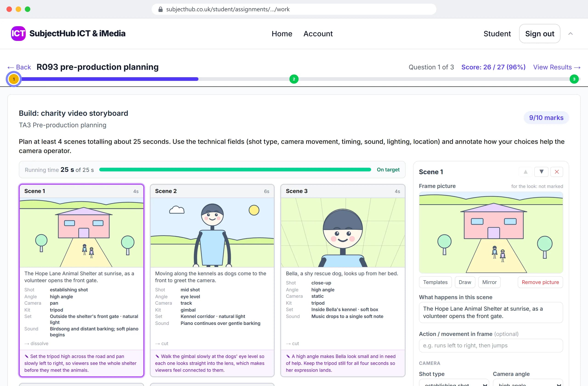The height and width of the screenshot is (386, 588).
Task: Click the 9/10 marks badge
Action: point(546,118)
